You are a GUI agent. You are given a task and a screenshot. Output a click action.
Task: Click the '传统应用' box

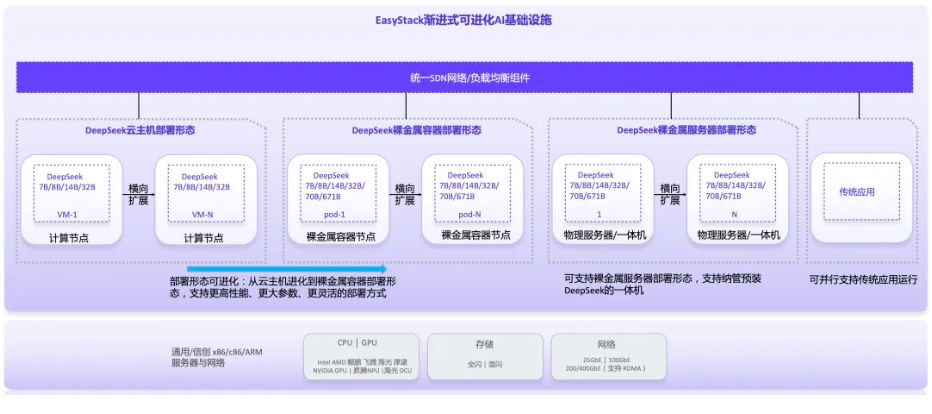click(861, 192)
